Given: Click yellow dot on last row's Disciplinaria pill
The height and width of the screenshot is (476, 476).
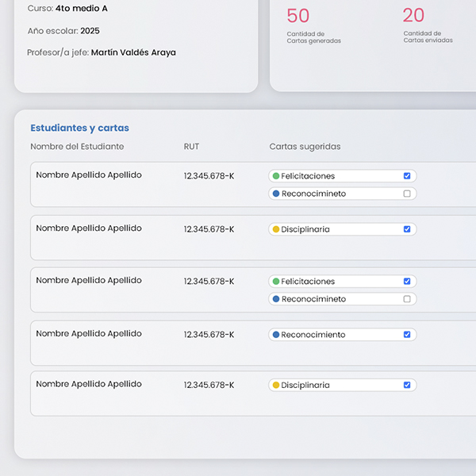Looking at the screenshot, I should [x=276, y=385].
